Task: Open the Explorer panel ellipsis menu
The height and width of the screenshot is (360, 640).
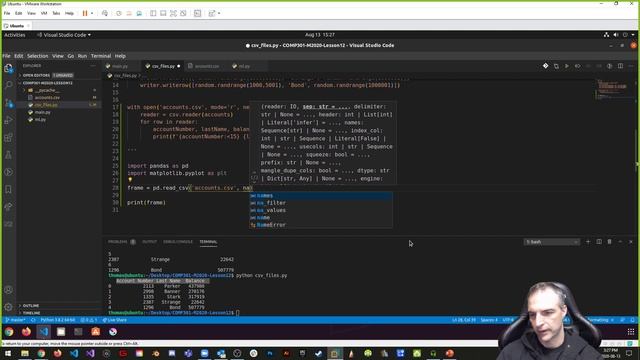Action: tap(93, 66)
